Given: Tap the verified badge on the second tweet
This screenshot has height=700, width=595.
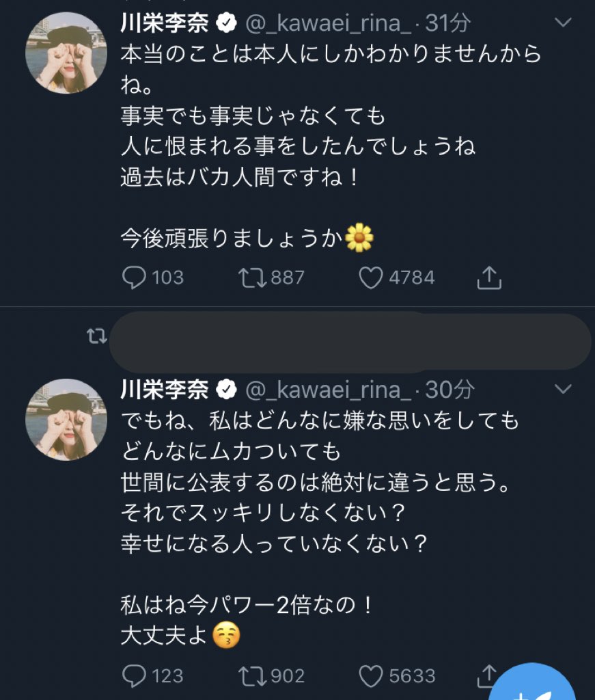Looking at the screenshot, I should [x=226, y=390].
